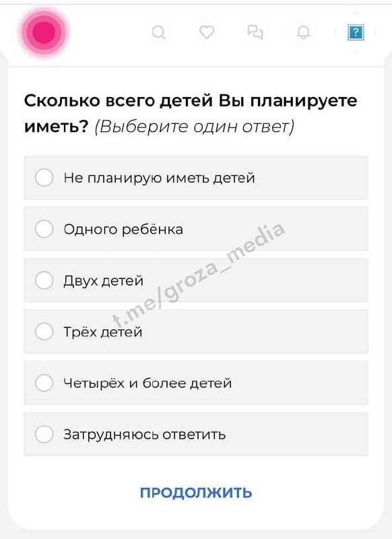
Task: Choose the 'Трёх детей' answer text
Action: [103, 332]
